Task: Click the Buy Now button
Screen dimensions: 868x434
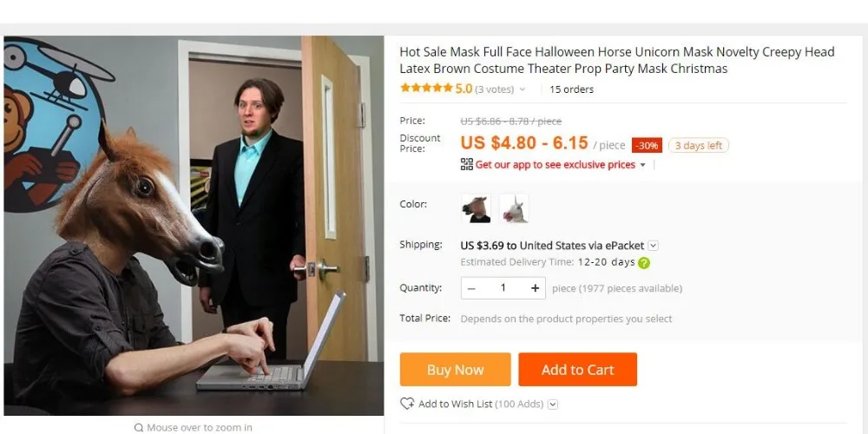Action: [x=455, y=369]
